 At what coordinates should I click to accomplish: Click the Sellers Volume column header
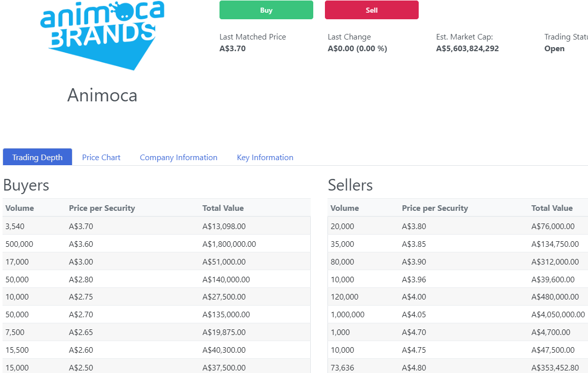[x=345, y=208]
